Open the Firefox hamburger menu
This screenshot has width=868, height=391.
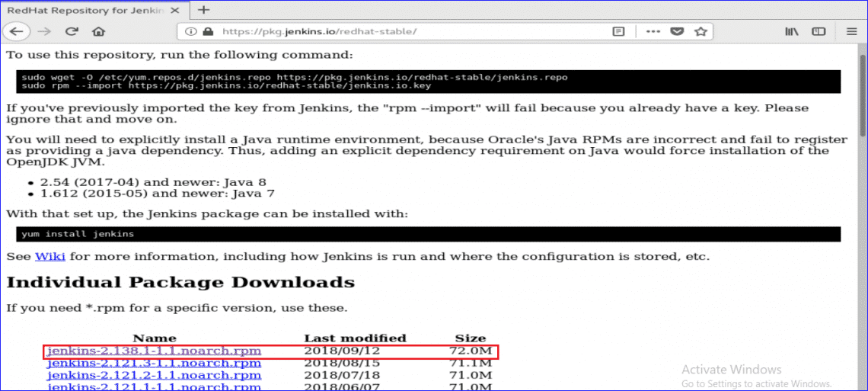[x=851, y=31]
